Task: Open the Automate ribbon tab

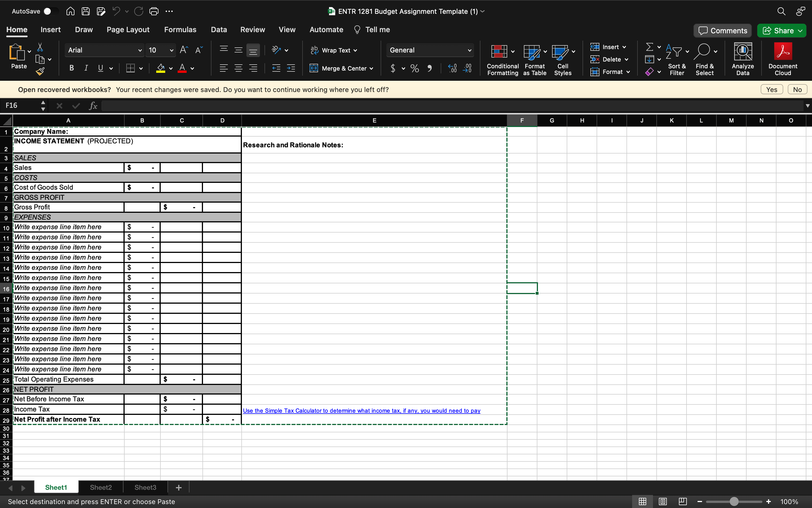Action: coord(326,30)
